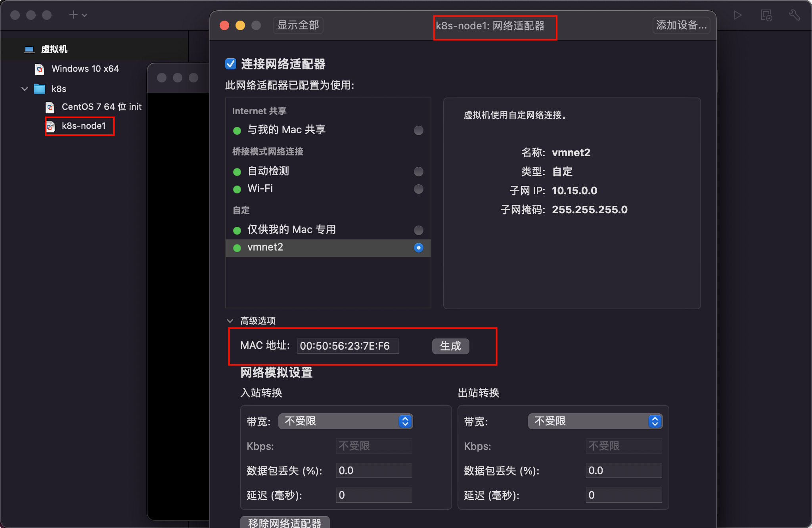Click the 添加设备... button

(x=681, y=25)
